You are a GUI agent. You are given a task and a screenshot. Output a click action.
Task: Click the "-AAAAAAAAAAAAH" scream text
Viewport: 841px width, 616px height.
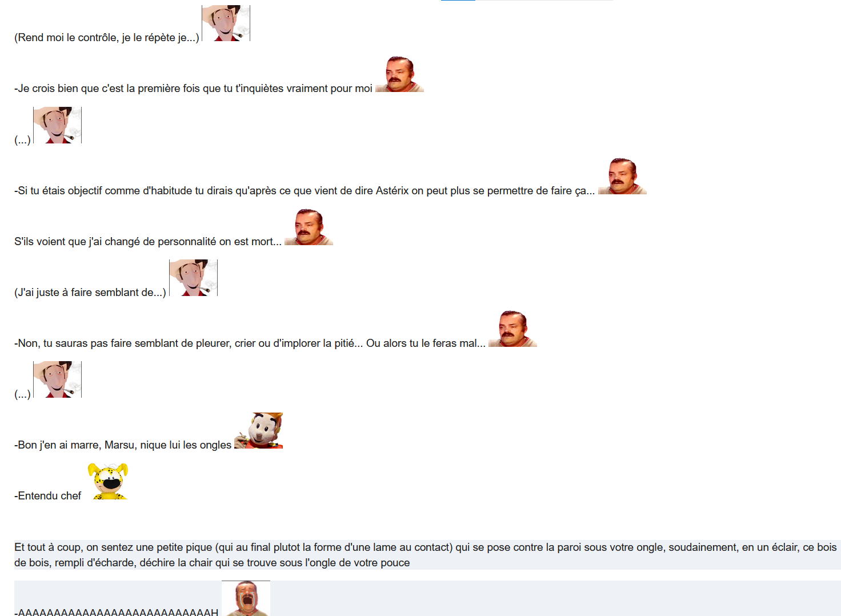pyautogui.click(x=117, y=611)
